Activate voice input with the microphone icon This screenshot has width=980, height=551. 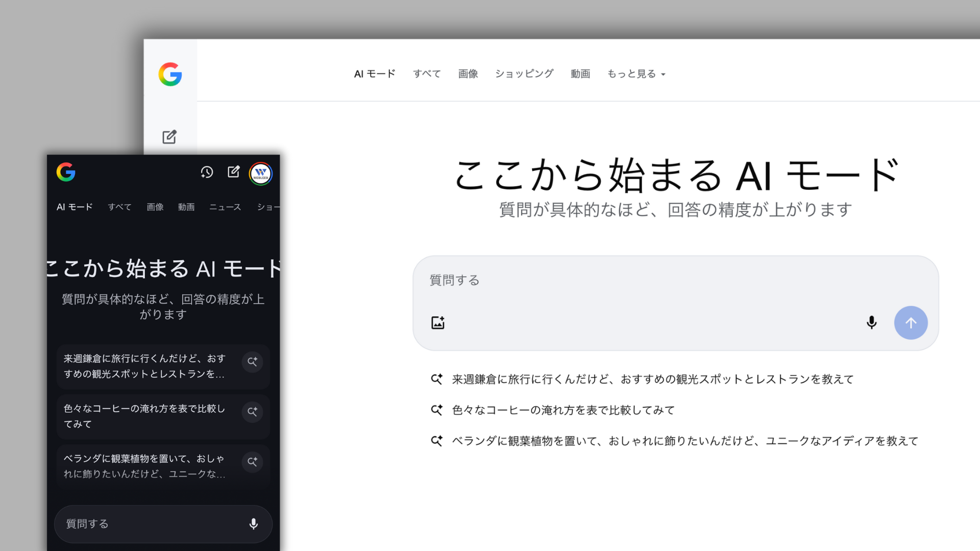[x=871, y=322]
